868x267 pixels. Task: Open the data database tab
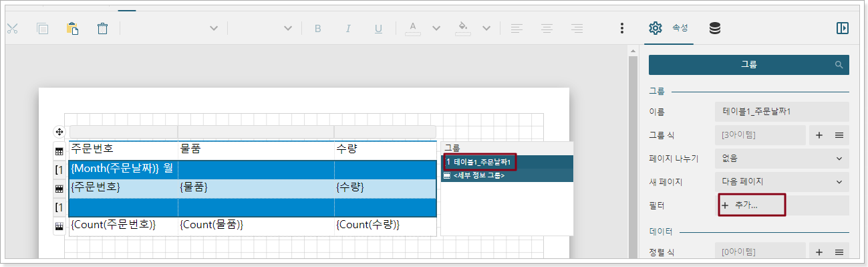(715, 28)
